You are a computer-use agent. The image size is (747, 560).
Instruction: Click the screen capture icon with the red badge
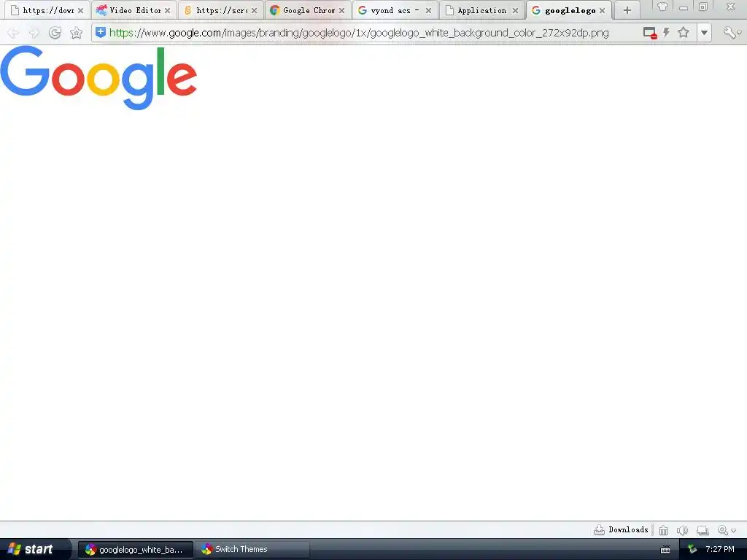tap(650, 33)
